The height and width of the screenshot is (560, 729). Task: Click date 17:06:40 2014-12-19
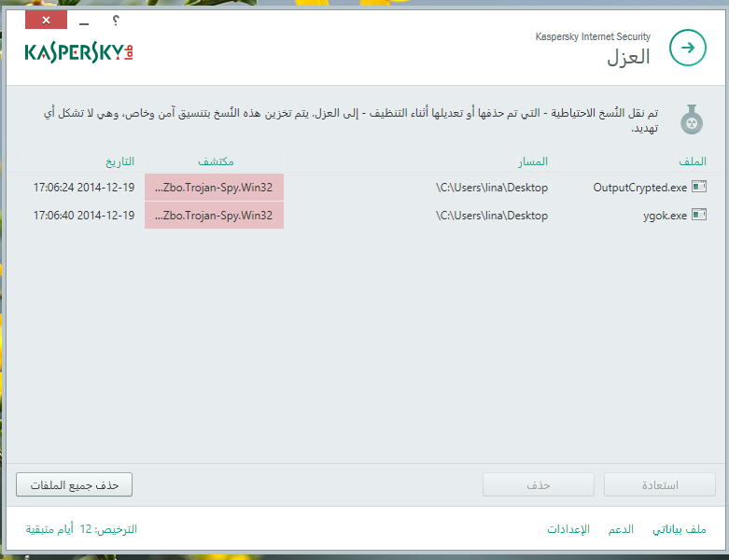(84, 216)
